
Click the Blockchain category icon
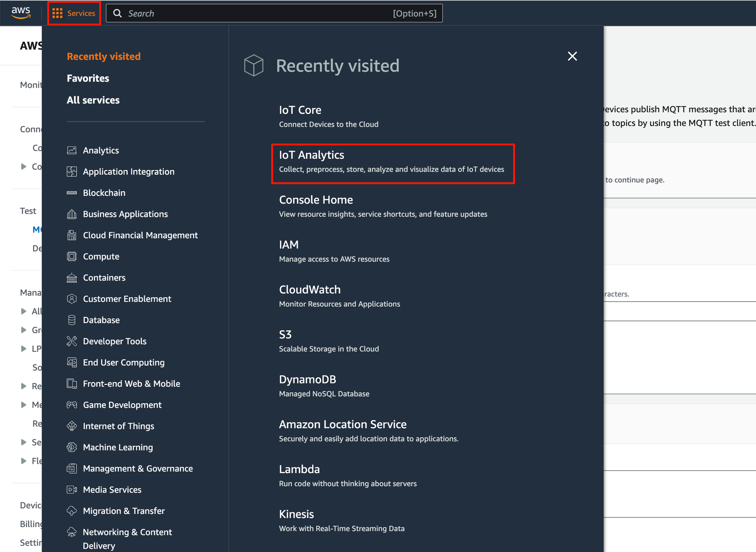(x=72, y=193)
